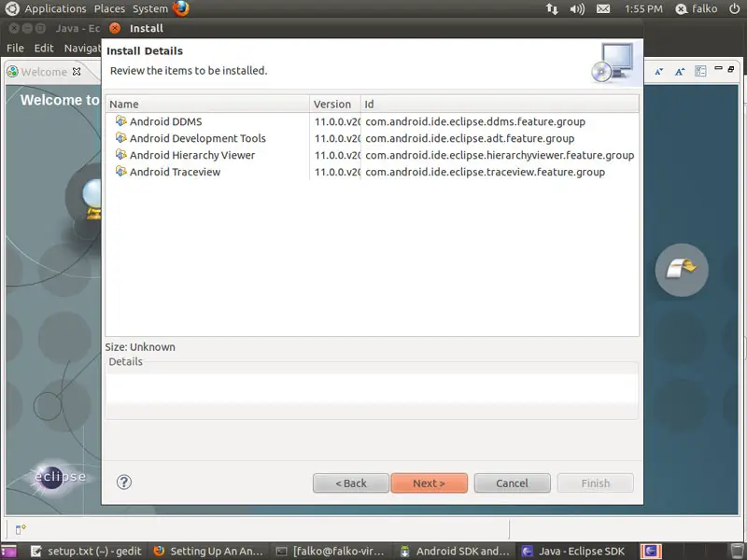
Task: Click the Id column header
Action: tap(500, 104)
